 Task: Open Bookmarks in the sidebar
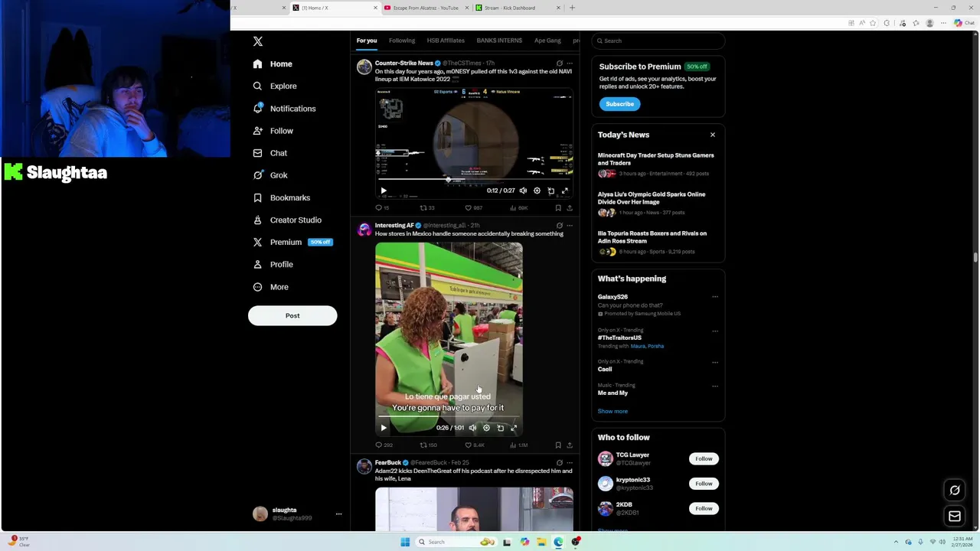click(282, 197)
